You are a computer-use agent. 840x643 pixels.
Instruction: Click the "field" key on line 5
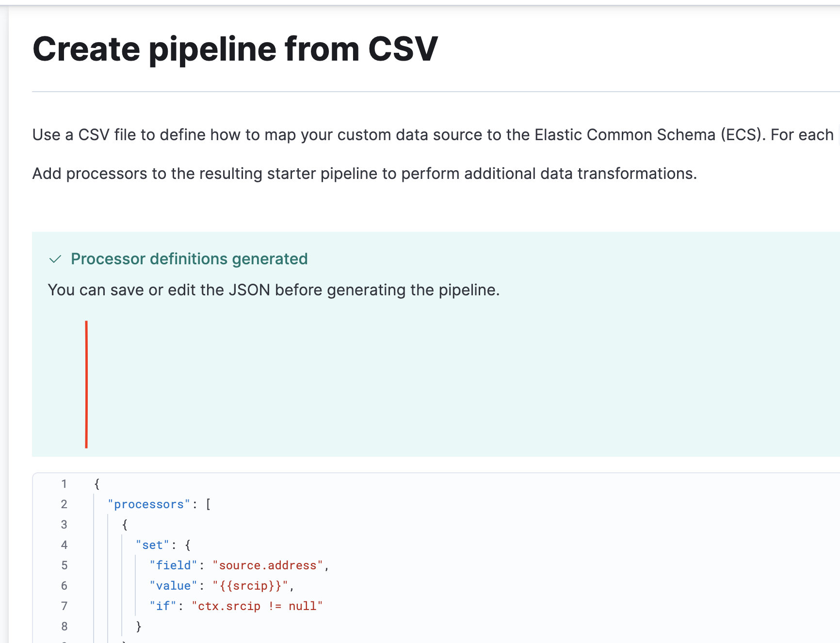(x=173, y=565)
